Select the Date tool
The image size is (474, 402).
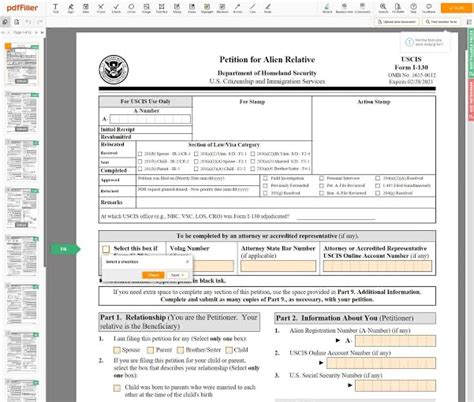[x=86, y=8]
